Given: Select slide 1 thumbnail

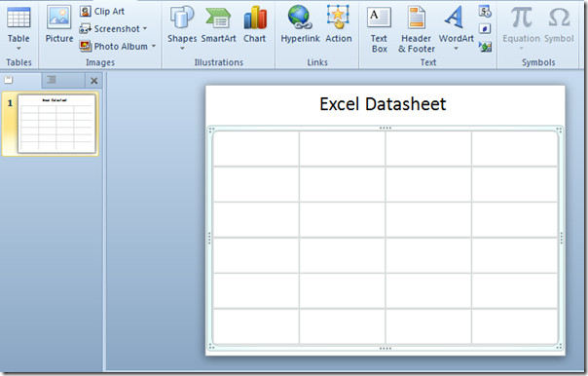Looking at the screenshot, I should tap(56, 124).
